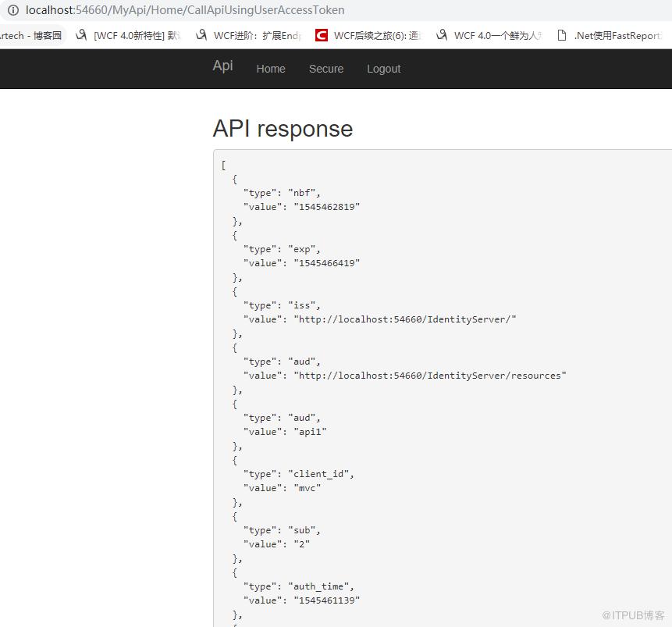Click the IdentityServer/ issuer URL value

click(x=405, y=319)
